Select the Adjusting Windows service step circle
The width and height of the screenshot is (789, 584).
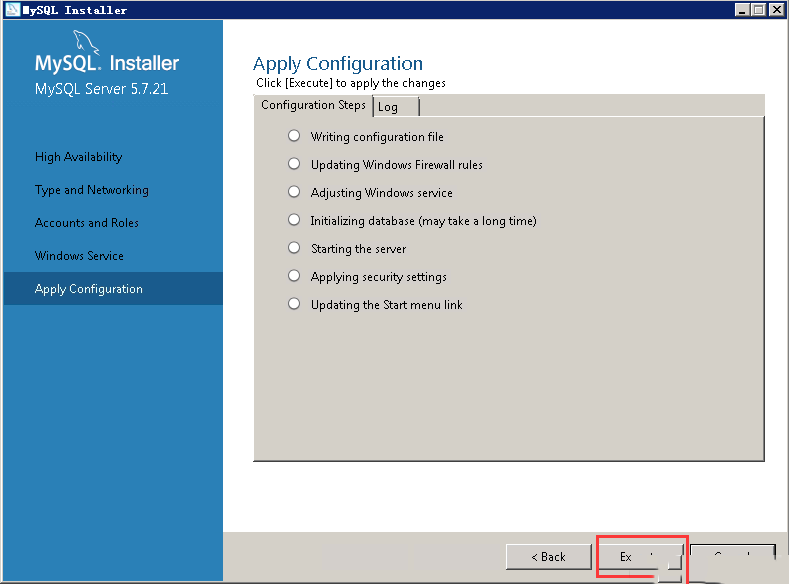pos(294,192)
